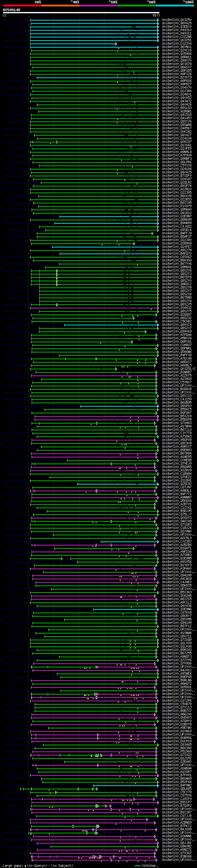This screenshot has width=197, height=868.
Task: Click the UniRef100_B4FFJ9 label
Action: point(177,233)
